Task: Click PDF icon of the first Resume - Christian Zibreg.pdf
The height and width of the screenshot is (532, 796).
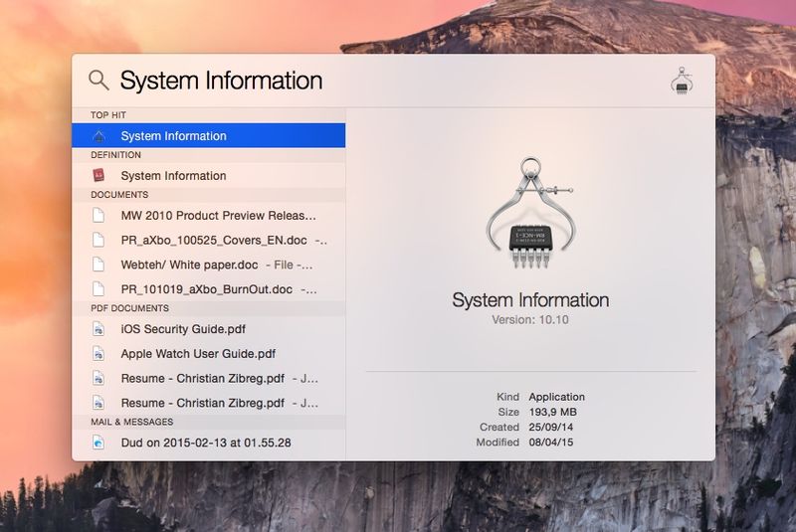Action: [x=99, y=378]
